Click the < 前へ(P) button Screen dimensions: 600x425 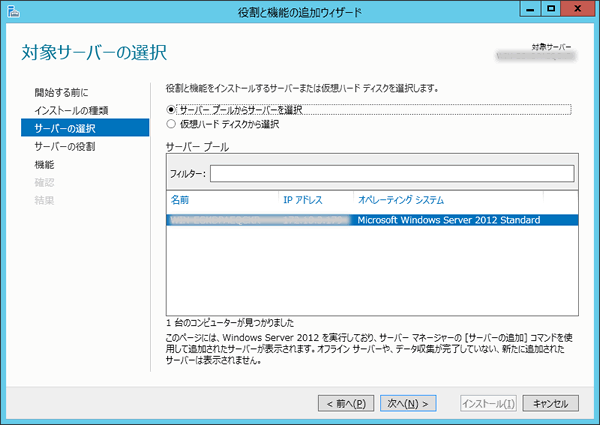coord(346,404)
